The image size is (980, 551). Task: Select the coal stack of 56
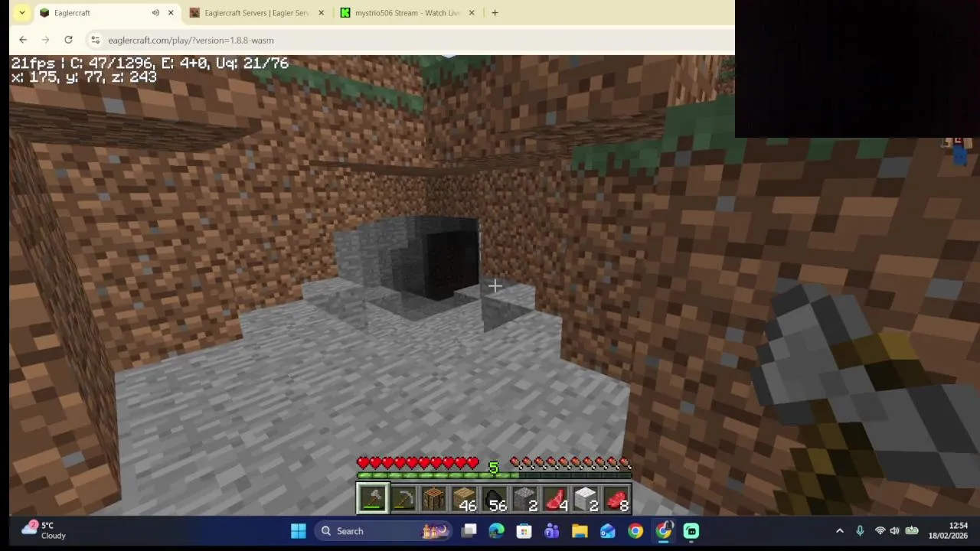click(495, 499)
